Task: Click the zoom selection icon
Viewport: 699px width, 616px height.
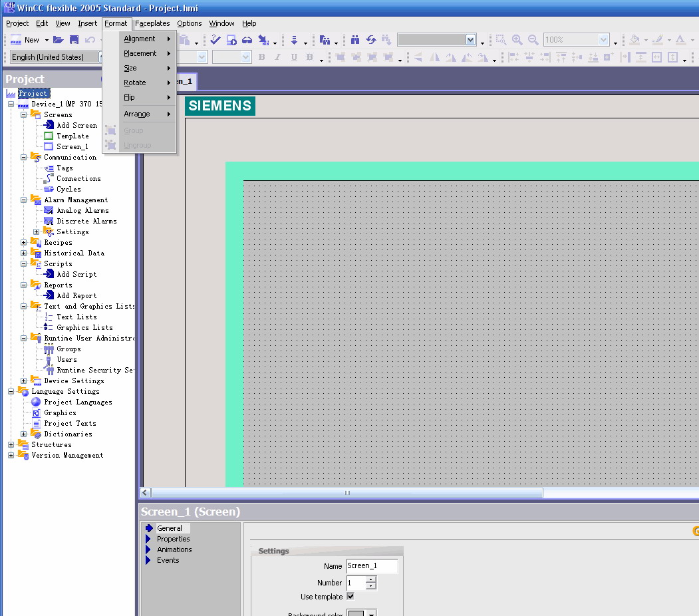Action: [x=501, y=40]
